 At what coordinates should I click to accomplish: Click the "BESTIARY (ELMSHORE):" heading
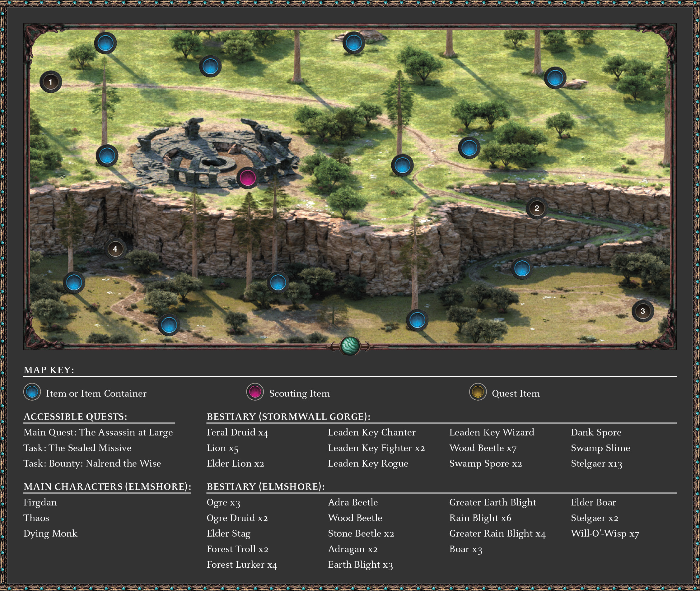266,486
